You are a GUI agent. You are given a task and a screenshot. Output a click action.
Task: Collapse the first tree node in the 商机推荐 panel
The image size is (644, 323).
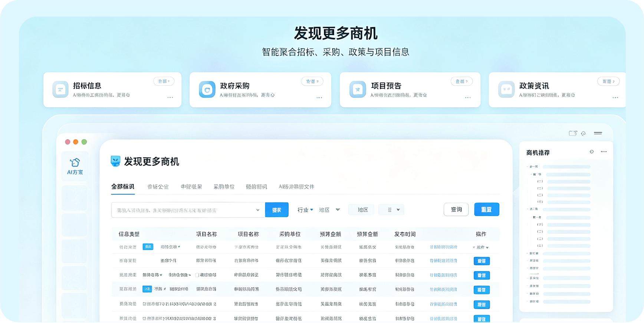(528, 167)
